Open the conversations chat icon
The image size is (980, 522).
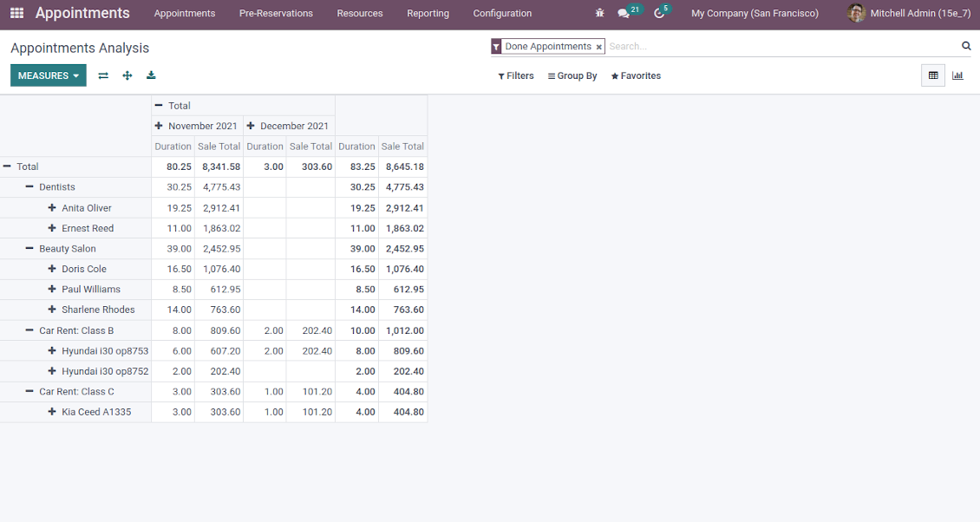point(624,13)
